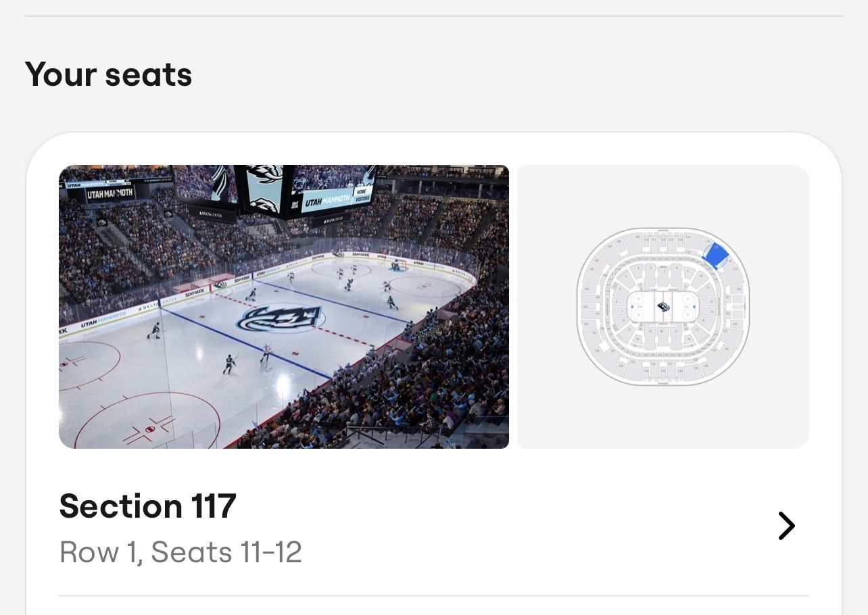
Task: Open Section 117 details with the chevron arrow
Action: 786,526
